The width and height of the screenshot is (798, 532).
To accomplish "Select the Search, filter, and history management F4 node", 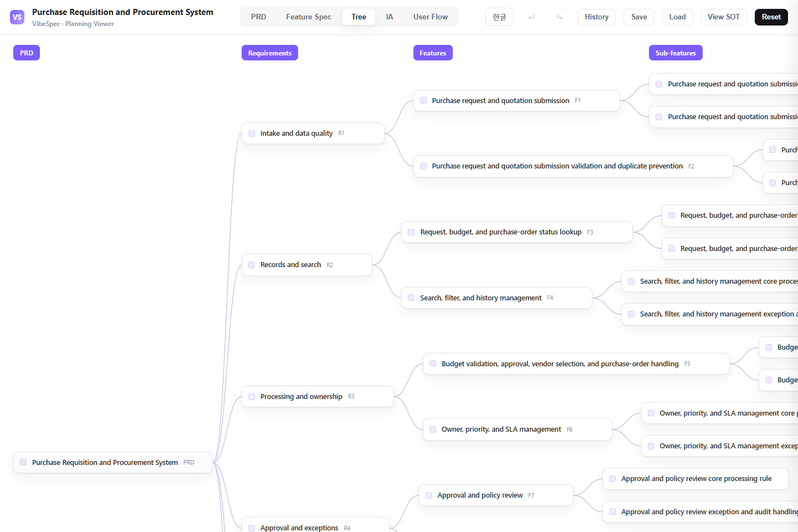I will (497, 298).
